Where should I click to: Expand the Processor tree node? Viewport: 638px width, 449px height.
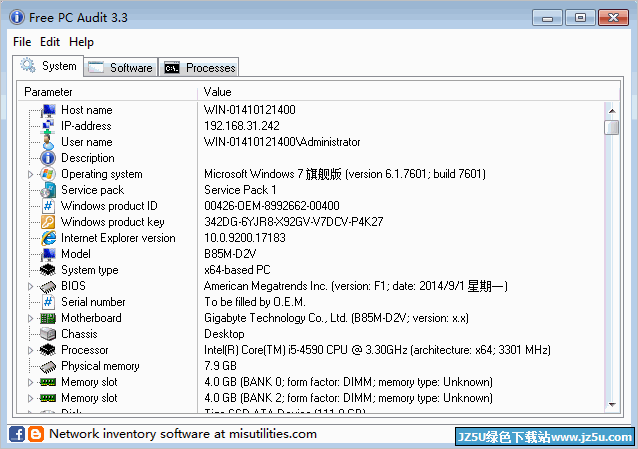(x=31, y=350)
